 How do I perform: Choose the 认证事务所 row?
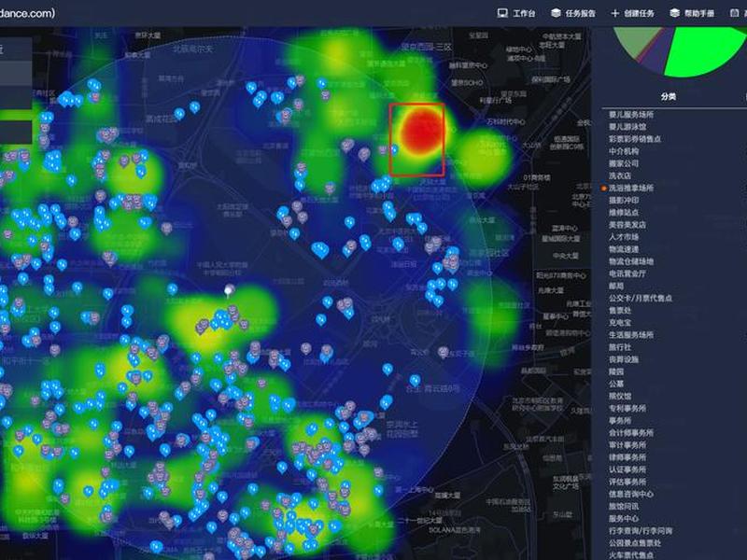[x=627, y=469]
